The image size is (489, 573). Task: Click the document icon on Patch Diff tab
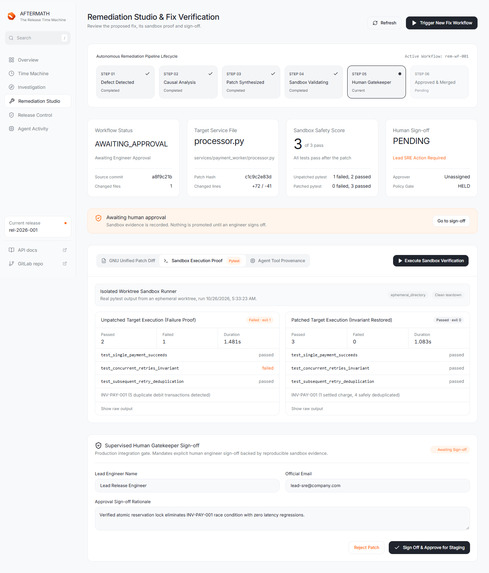click(x=104, y=261)
